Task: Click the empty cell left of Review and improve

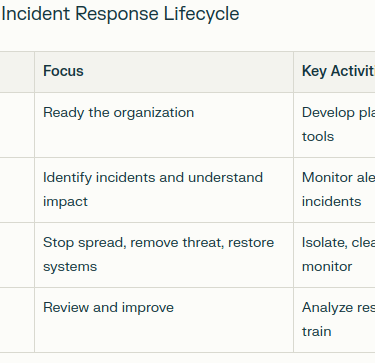Action: click(17, 320)
